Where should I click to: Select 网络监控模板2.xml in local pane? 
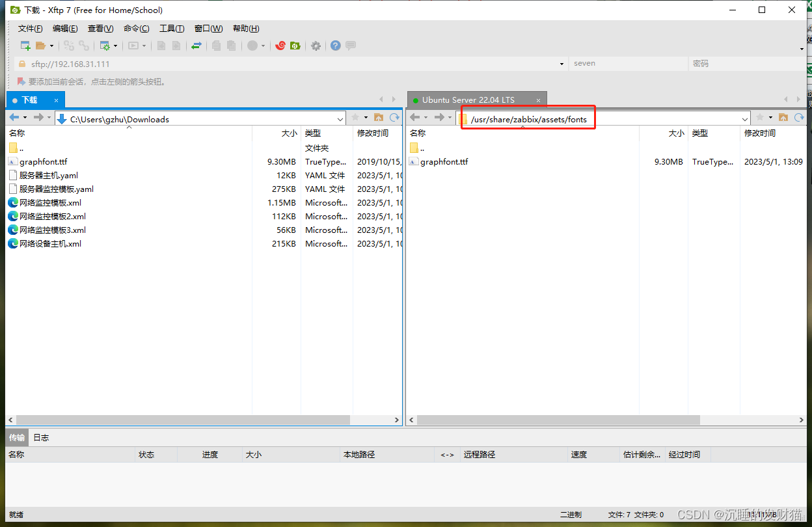(x=53, y=217)
